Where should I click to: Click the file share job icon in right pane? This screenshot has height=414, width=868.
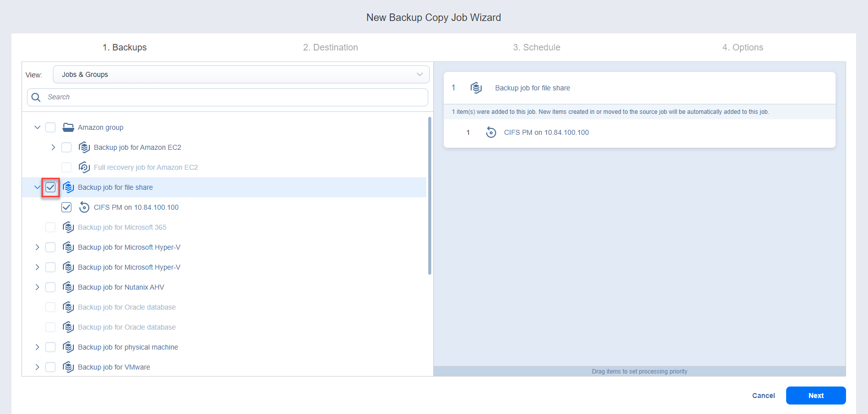(x=476, y=88)
